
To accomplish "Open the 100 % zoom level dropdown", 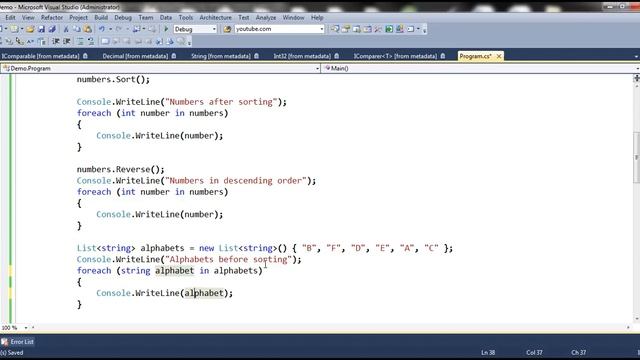I will (26, 328).
